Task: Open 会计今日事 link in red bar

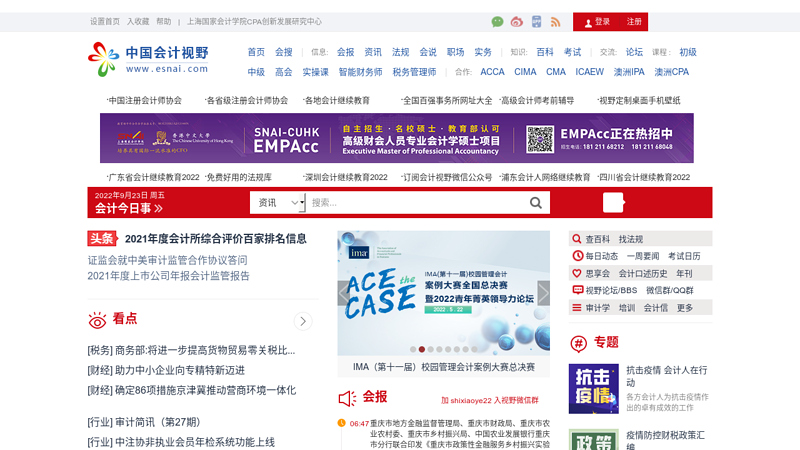Action: [x=129, y=208]
